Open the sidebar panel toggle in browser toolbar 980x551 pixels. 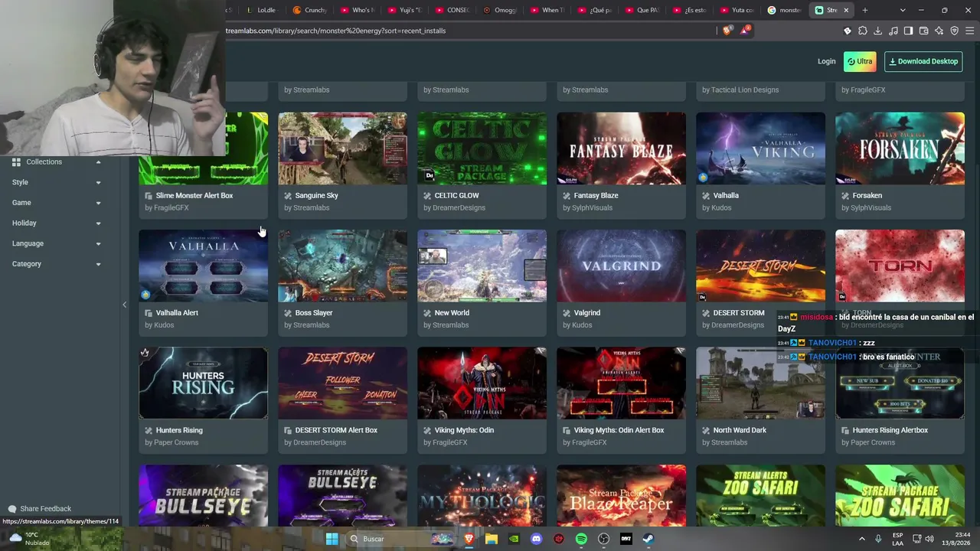point(908,31)
